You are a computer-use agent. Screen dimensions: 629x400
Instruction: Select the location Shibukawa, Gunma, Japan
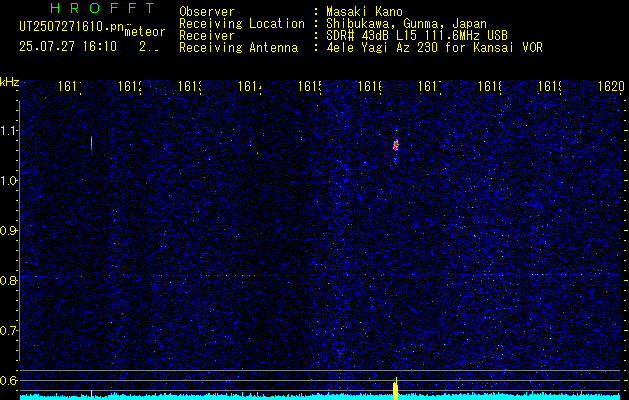click(x=406, y=24)
